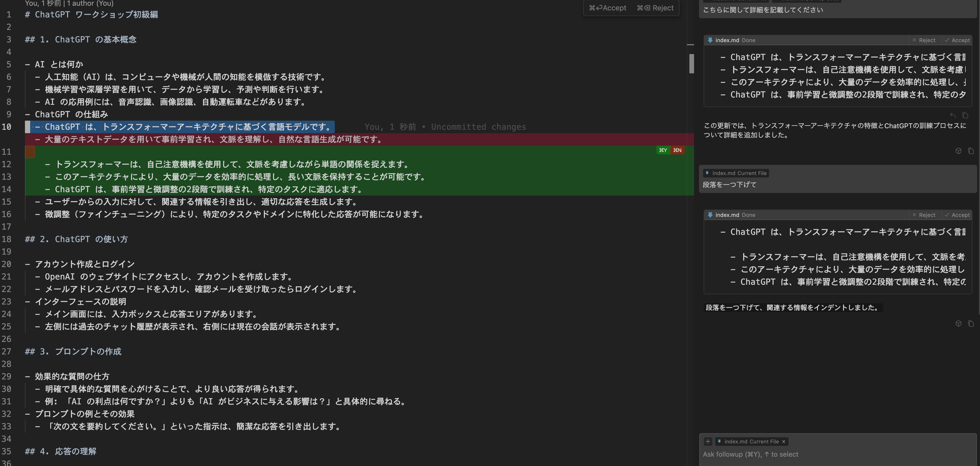The height and width of the screenshot is (466, 980).
Task: Click Reject in the editor diff toolbar
Action: [x=655, y=8]
